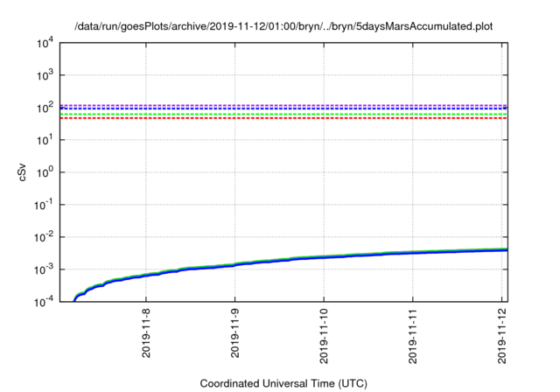This screenshot has width=560, height=392.
Task: Click the plot title file path text
Action: [283, 26]
